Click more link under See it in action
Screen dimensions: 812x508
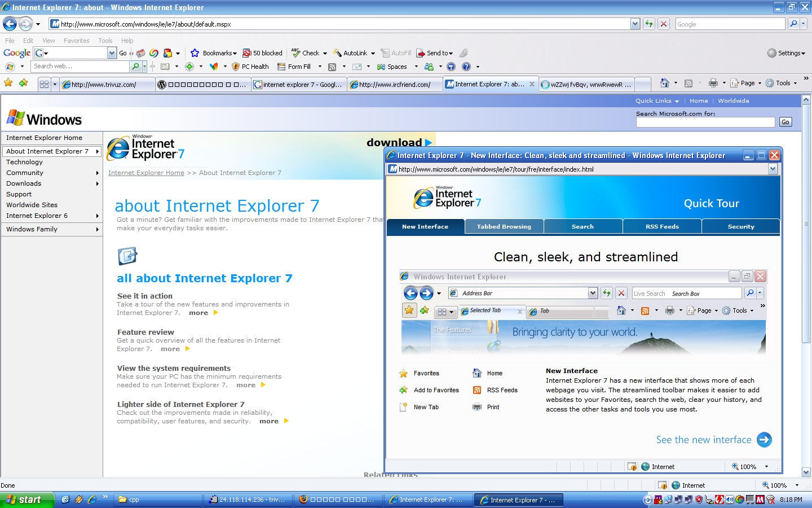[x=198, y=313]
